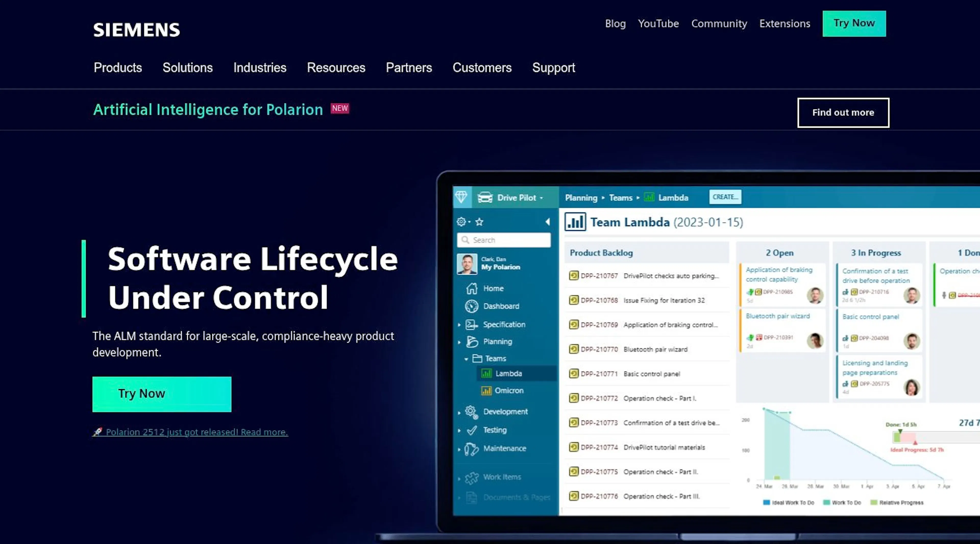
Task: Click the top-right Try Now button
Action: (x=854, y=23)
